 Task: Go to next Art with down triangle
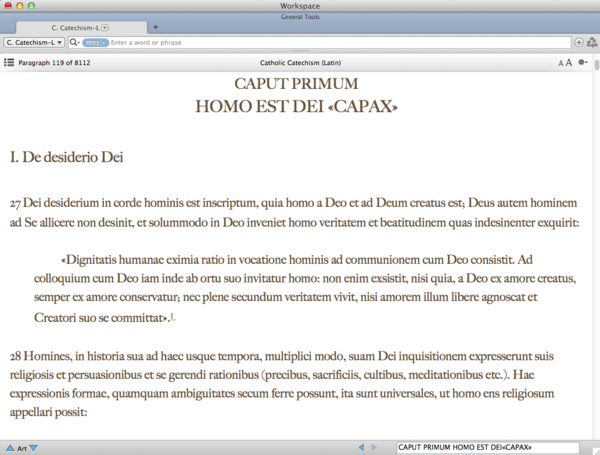pyautogui.click(x=34, y=448)
